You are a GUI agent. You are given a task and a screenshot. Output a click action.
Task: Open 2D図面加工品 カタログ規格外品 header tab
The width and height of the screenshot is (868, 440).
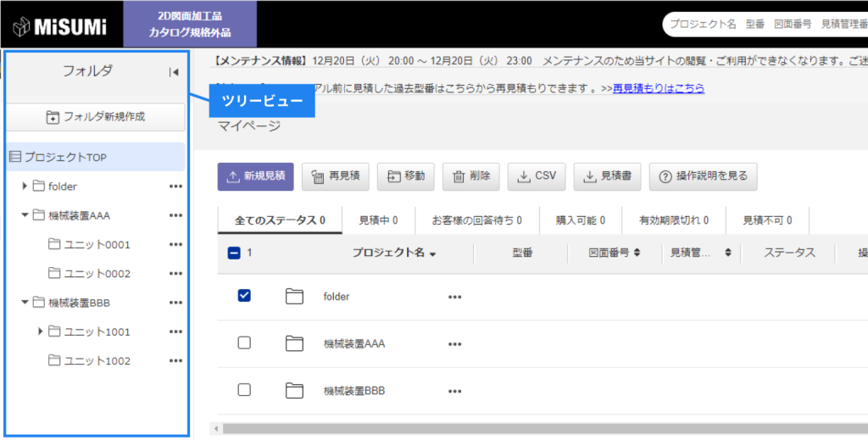(x=190, y=25)
